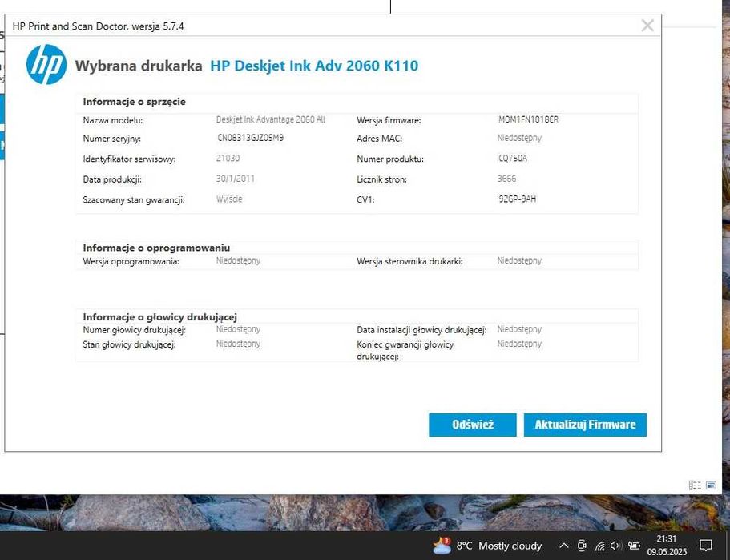Click the Informacje o sprzęcie heading
The image size is (730, 560).
(x=134, y=102)
